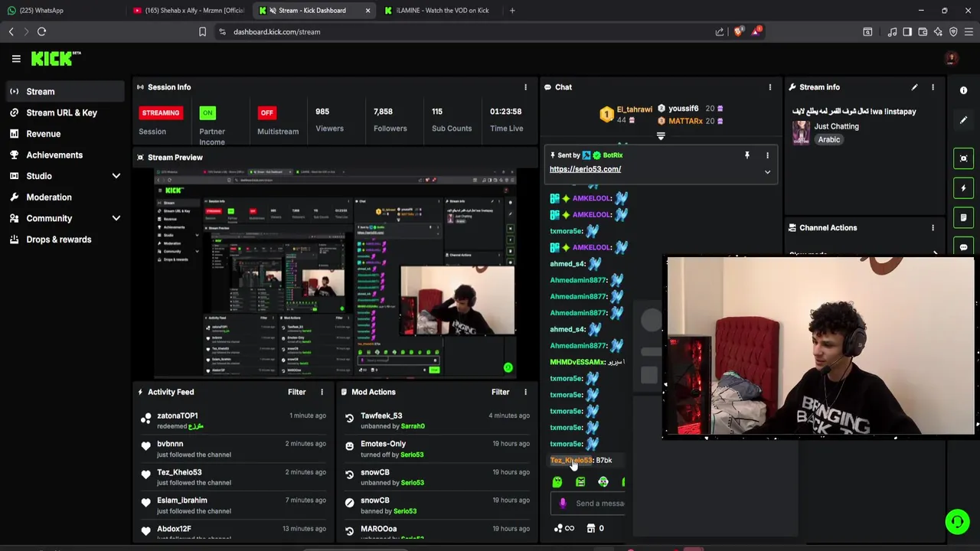The height and width of the screenshot is (551, 980).
Task: Open Session info options menu
Action: click(525, 87)
